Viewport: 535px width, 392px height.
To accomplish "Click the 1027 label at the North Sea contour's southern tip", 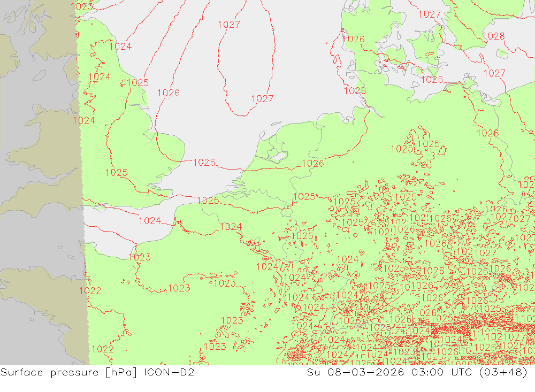I will (x=262, y=99).
